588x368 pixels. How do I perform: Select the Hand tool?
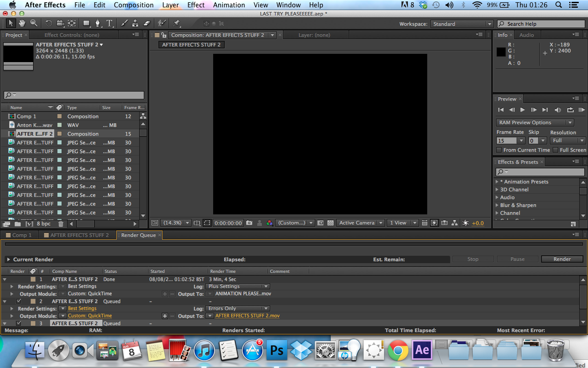(x=23, y=23)
